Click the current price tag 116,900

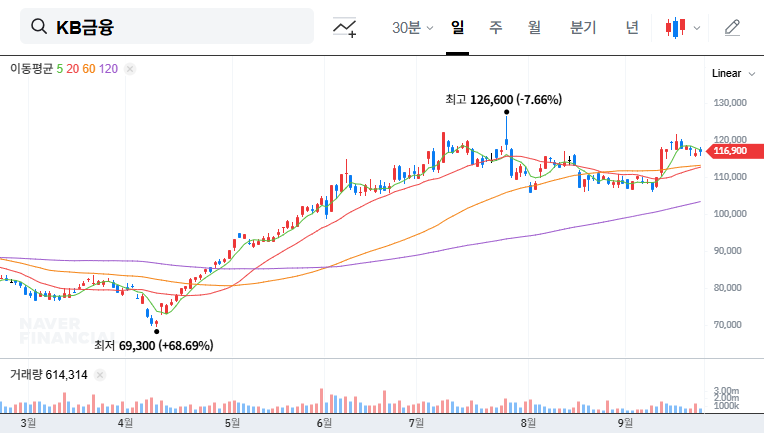734,151
